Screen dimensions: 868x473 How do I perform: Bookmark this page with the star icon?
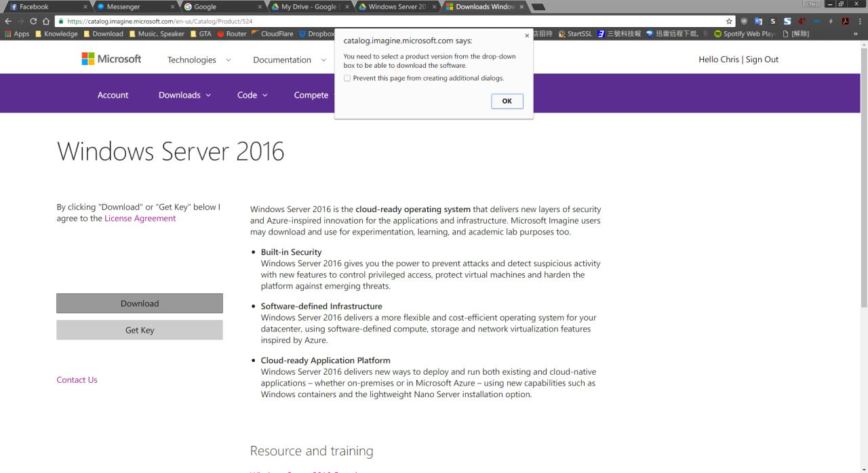click(730, 21)
